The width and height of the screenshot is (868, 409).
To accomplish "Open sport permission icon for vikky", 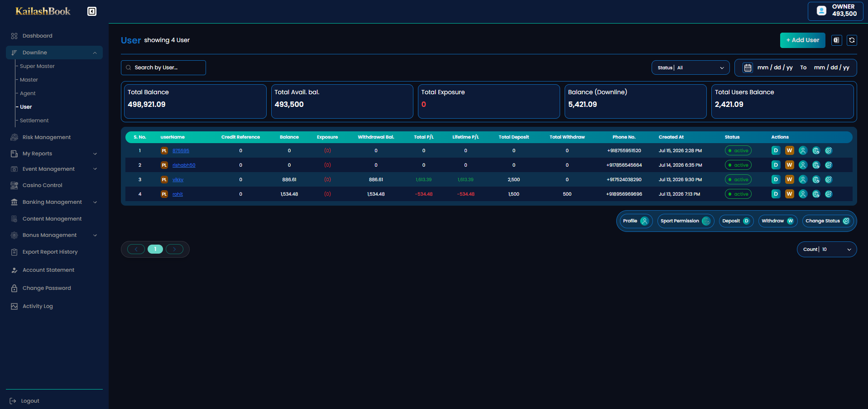I will [816, 179].
